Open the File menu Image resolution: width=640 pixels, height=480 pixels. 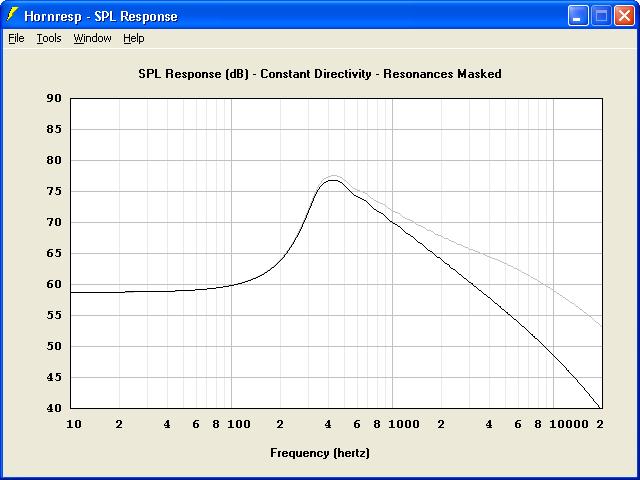16,38
